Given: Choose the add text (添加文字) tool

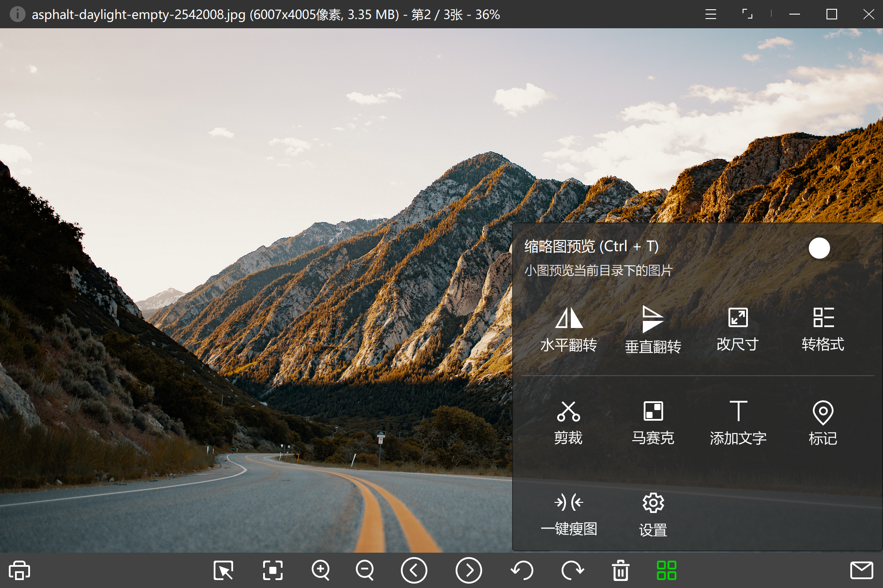Looking at the screenshot, I should point(738,411).
